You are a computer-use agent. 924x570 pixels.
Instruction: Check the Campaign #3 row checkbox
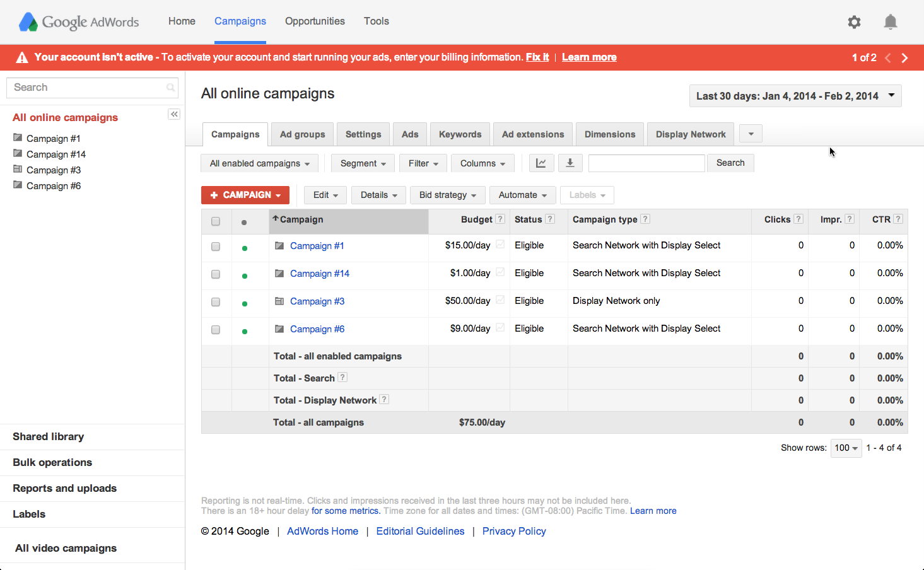pos(216,302)
